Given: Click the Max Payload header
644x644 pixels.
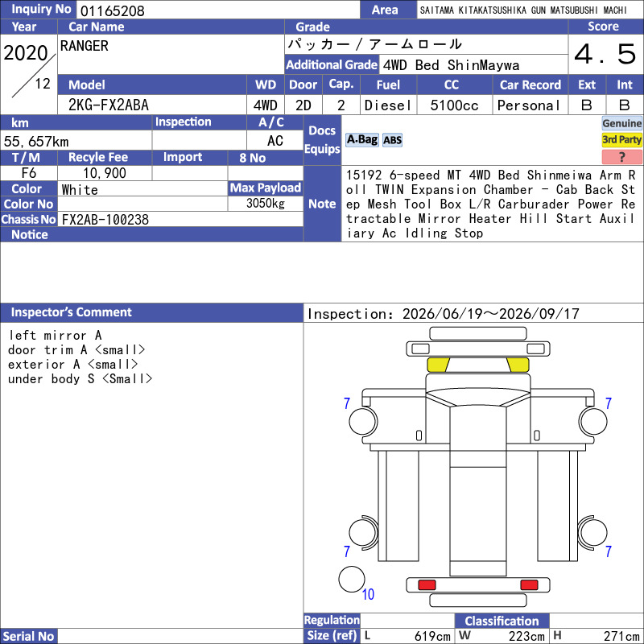Looking at the screenshot, I should [x=266, y=188].
